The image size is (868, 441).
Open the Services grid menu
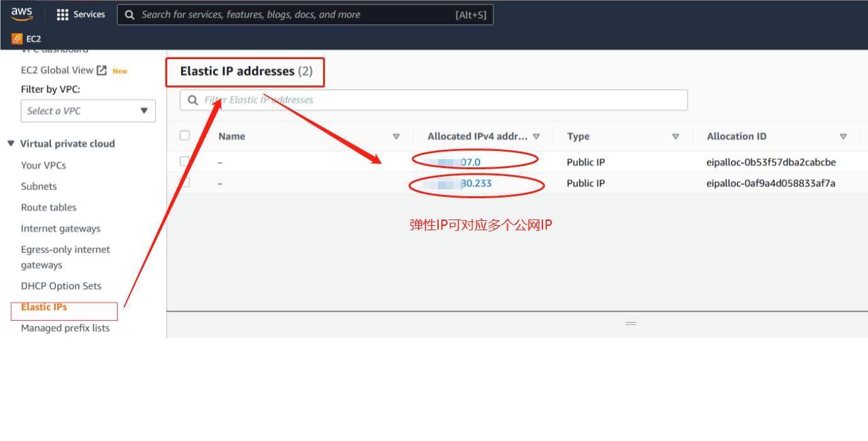[62, 14]
